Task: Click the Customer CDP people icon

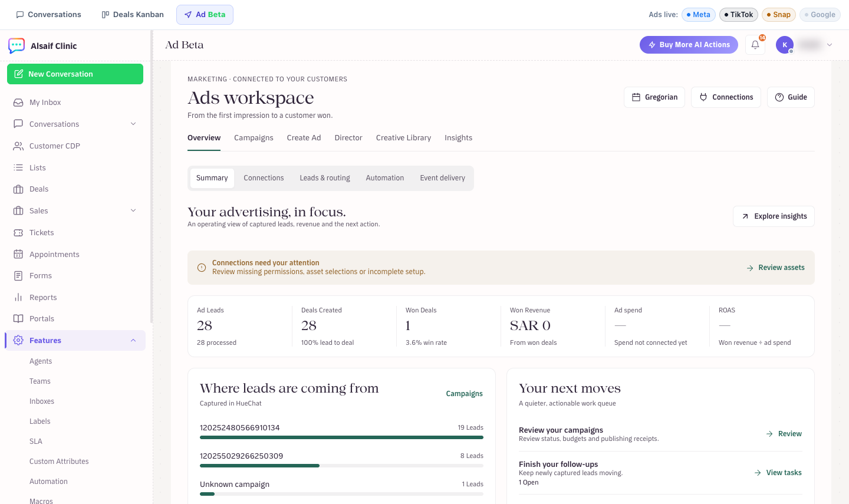Action: pos(18,146)
